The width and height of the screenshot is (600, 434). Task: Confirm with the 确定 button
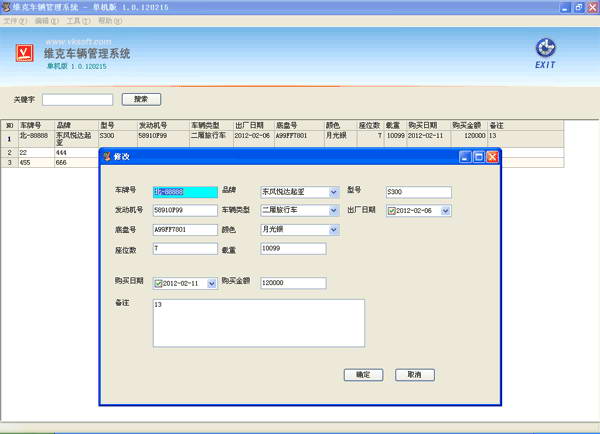click(363, 375)
